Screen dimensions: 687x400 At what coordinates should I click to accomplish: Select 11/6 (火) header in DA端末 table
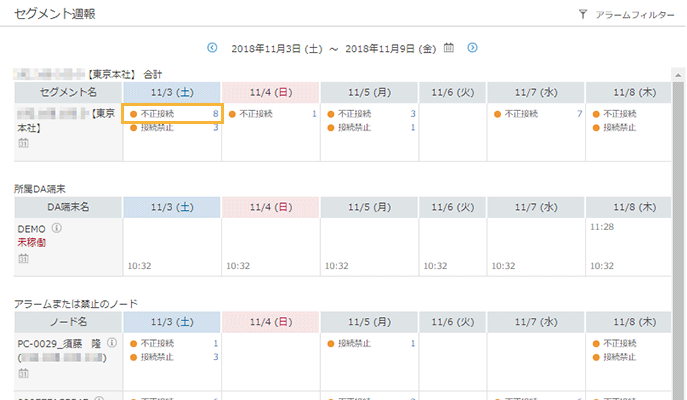tap(452, 207)
